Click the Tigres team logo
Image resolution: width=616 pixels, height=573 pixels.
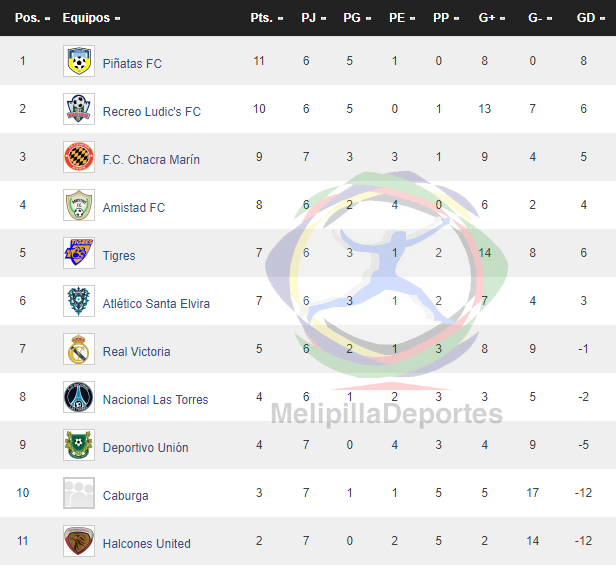(79, 253)
